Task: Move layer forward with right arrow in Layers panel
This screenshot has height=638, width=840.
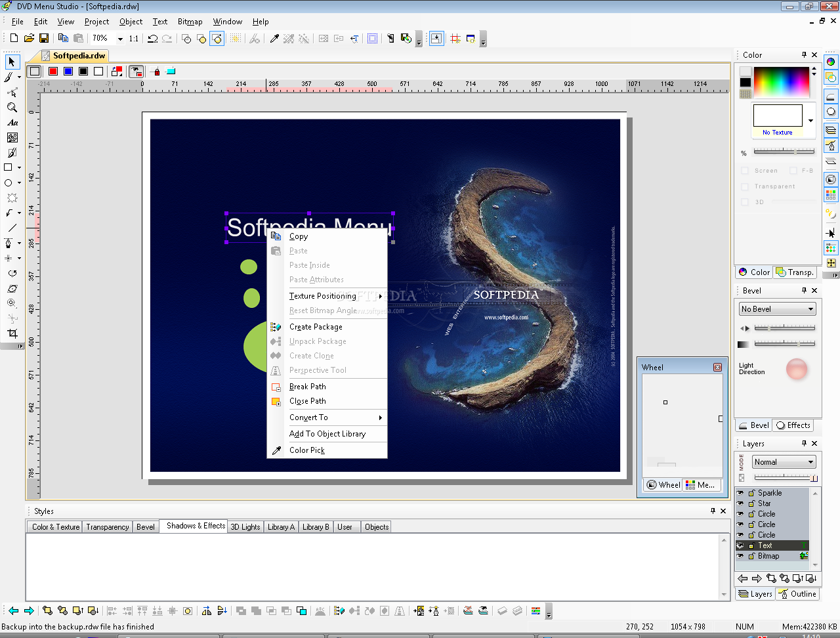Action: pos(757,578)
